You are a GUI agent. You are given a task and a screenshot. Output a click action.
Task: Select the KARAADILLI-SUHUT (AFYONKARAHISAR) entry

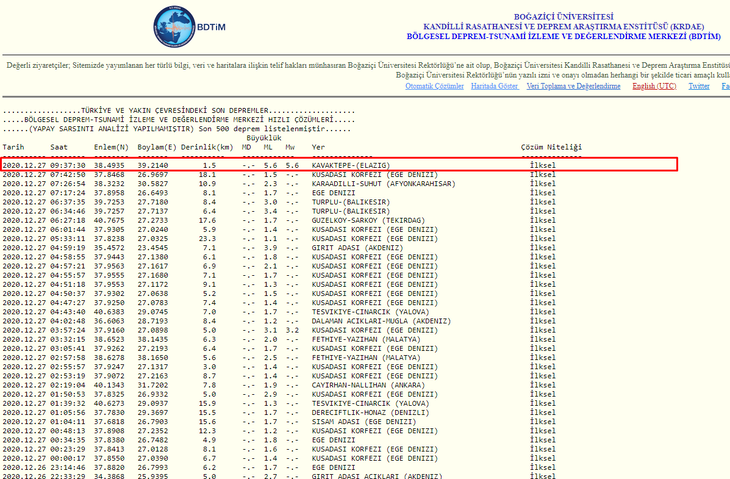(376, 184)
